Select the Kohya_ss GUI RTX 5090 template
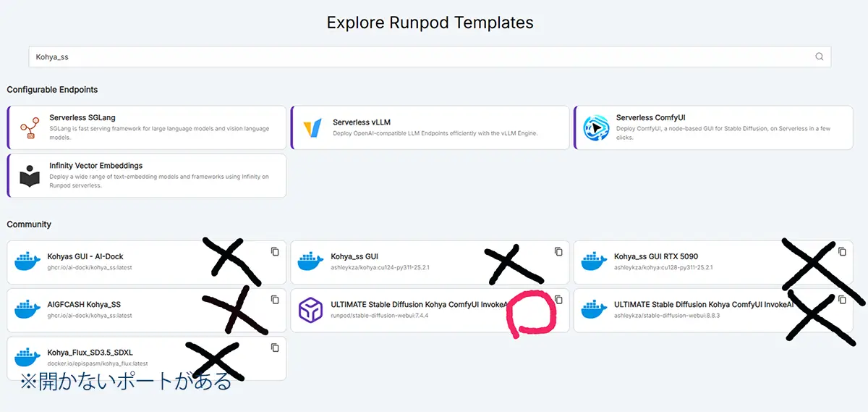The height and width of the screenshot is (412, 868). click(x=713, y=262)
